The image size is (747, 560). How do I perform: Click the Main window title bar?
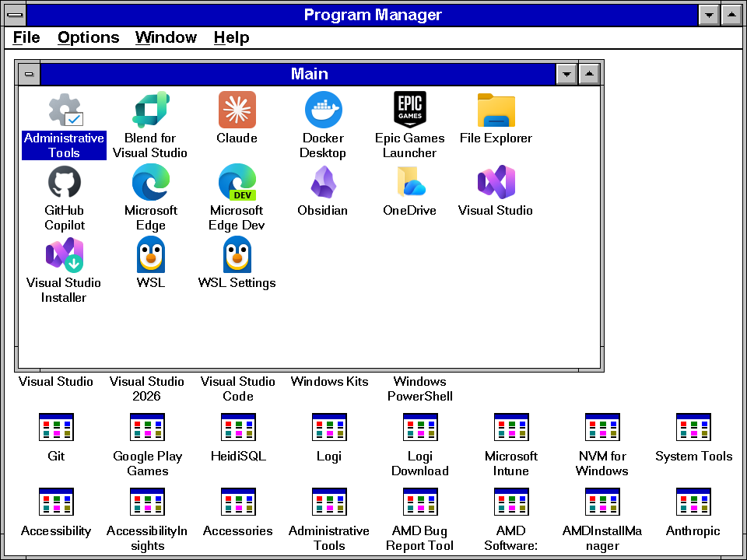pyautogui.click(x=298, y=75)
